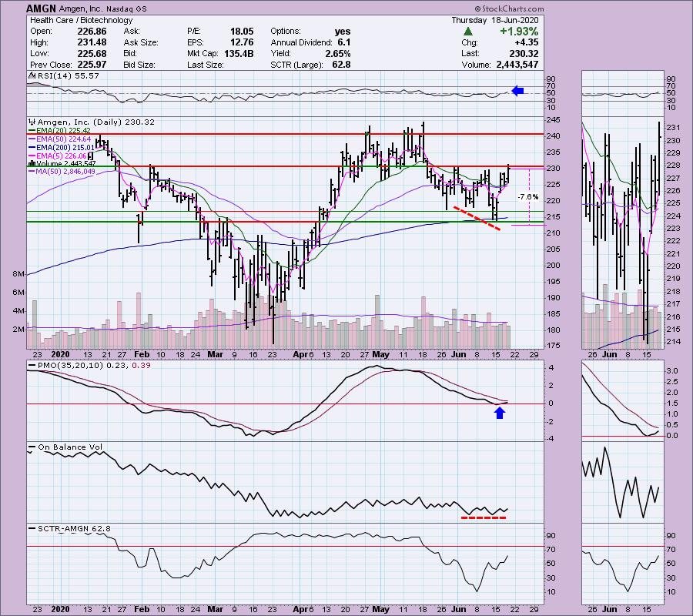This screenshot has height=616, width=693.
Task: Select the Last price value in the header
Action: coord(524,53)
